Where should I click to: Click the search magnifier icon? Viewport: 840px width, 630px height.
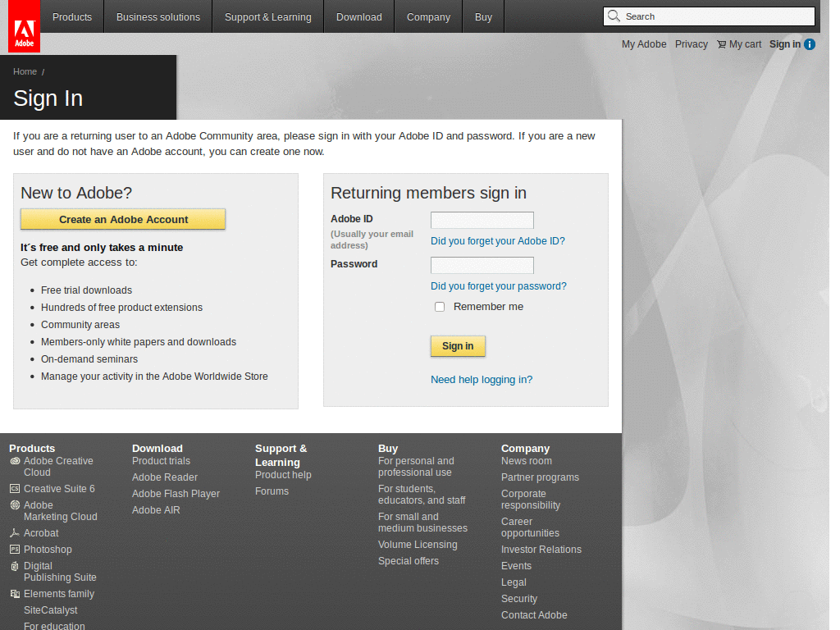(x=614, y=16)
